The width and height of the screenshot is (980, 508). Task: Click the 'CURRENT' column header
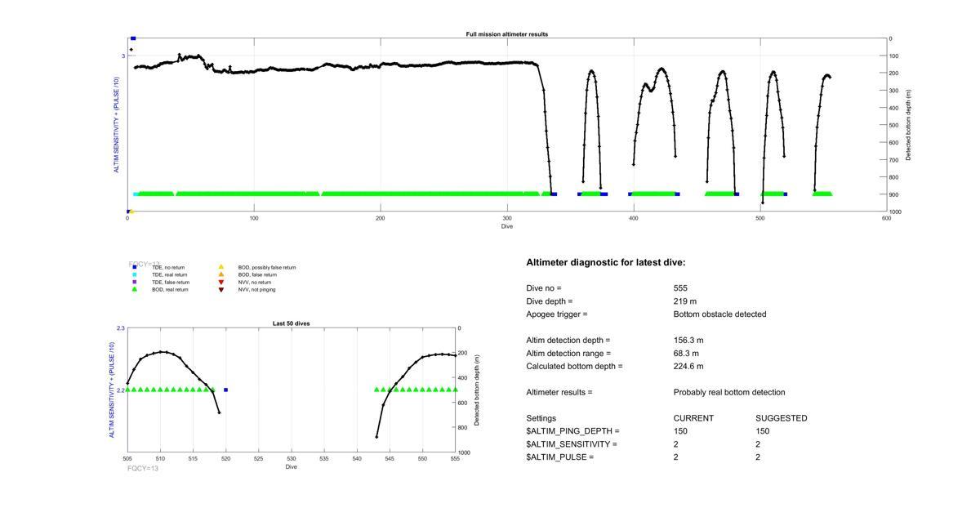693,419
